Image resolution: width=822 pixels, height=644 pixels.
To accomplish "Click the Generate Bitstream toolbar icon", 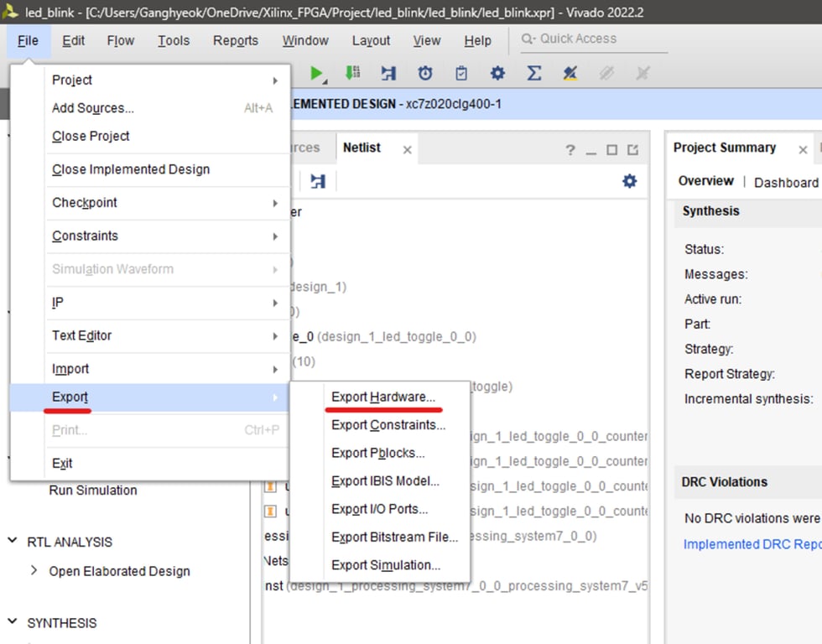I will 353,74.
